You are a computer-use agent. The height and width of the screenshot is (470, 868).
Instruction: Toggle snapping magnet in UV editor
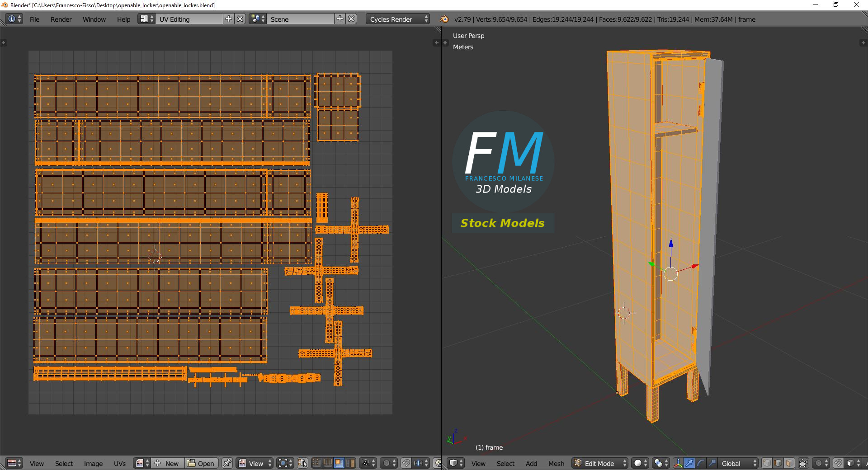point(406,463)
